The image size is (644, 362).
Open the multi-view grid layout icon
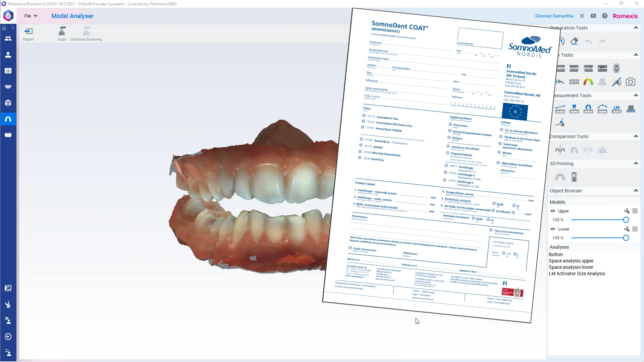(574, 81)
